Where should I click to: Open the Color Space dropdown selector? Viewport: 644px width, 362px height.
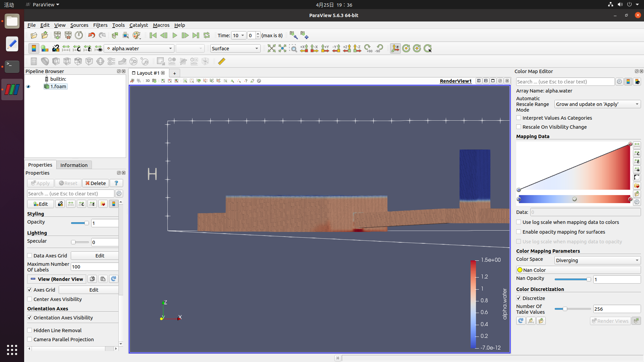[x=597, y=260]
